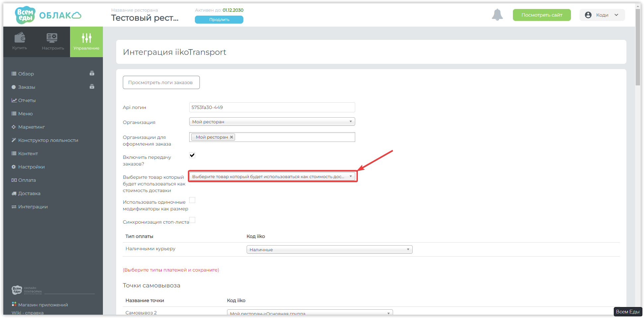Click the Продлить button

(x=219, y=20)
